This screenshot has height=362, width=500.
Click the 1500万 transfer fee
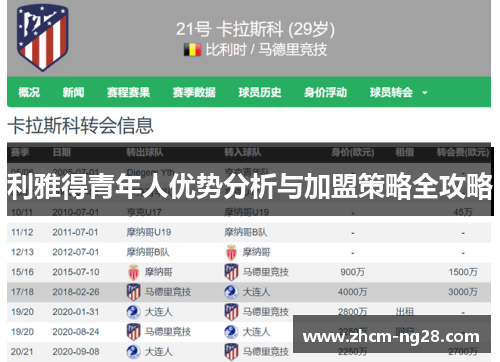[x=463, y=272]
